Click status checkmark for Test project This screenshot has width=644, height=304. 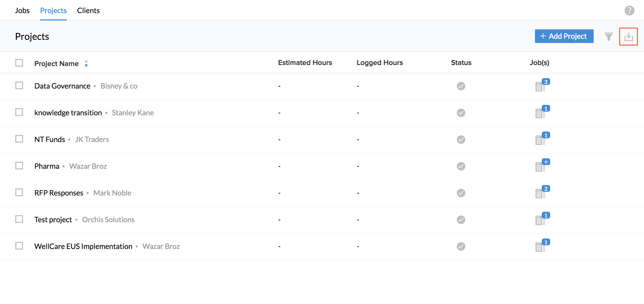point(461,220)
